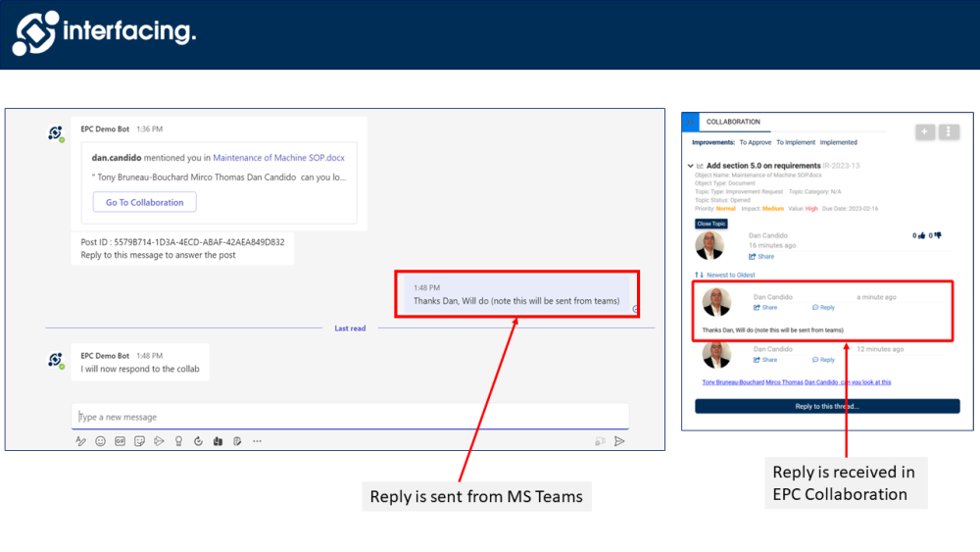
Task: Collapse the Add section 5.0 topic chevron
Action: tap(691, 166)
